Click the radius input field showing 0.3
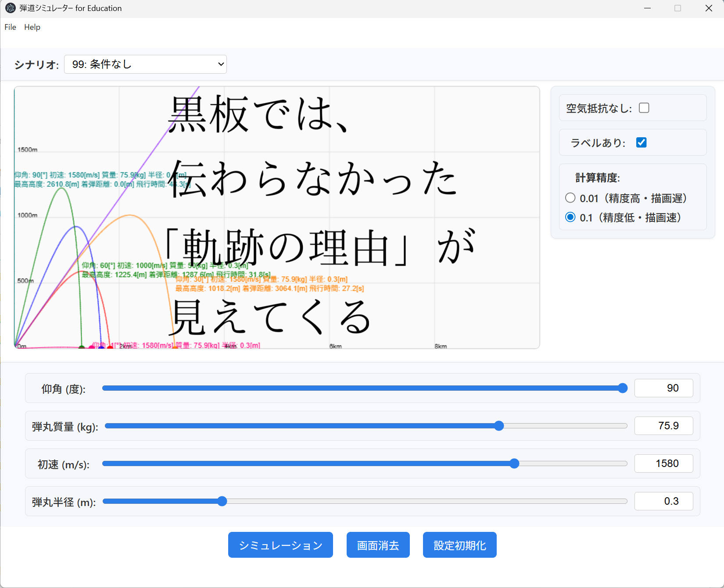This screenshot has height=588, width=724. point(664,501)
